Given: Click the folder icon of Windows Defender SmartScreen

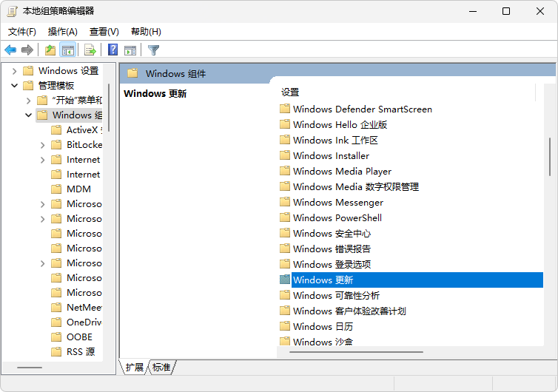Looking at the screenshot, I should click(285, 109).
